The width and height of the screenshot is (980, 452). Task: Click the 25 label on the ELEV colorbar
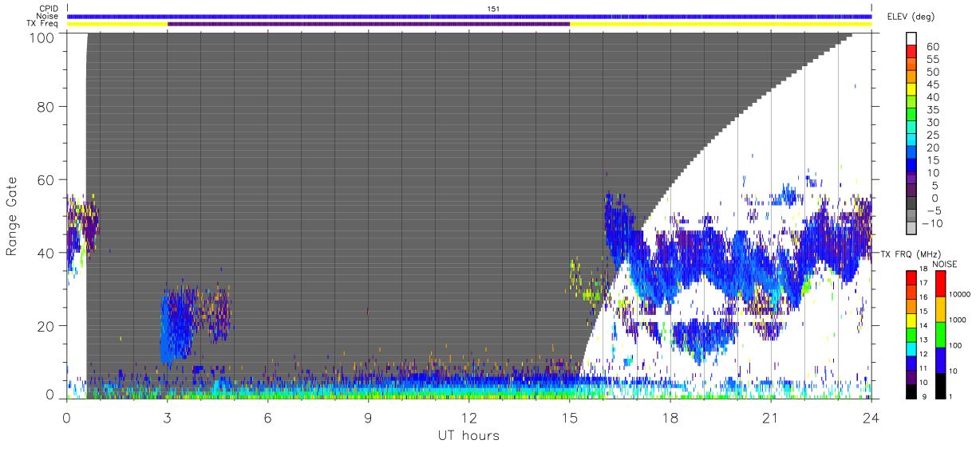coord(932,135)
